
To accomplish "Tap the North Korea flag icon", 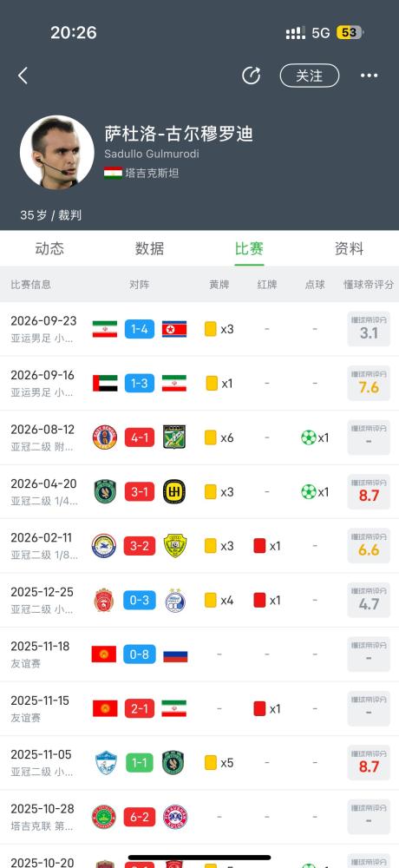I will click(x=174, y=329).
